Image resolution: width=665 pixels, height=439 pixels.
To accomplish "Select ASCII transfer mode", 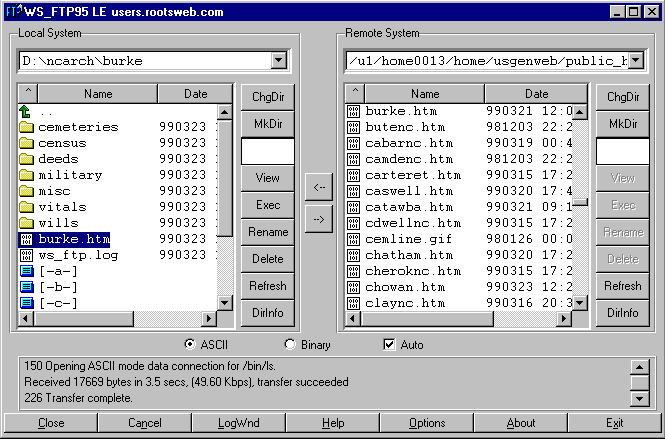I will pyautogui.click(x=192, y=345).
